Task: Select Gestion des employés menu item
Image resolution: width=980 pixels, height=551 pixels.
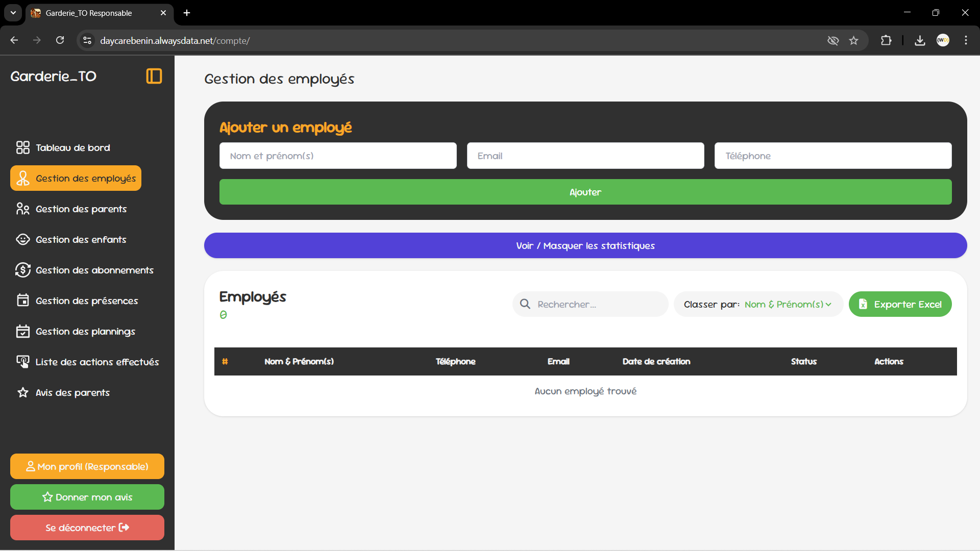Action: pyautogui.click(x=76, y=178)
